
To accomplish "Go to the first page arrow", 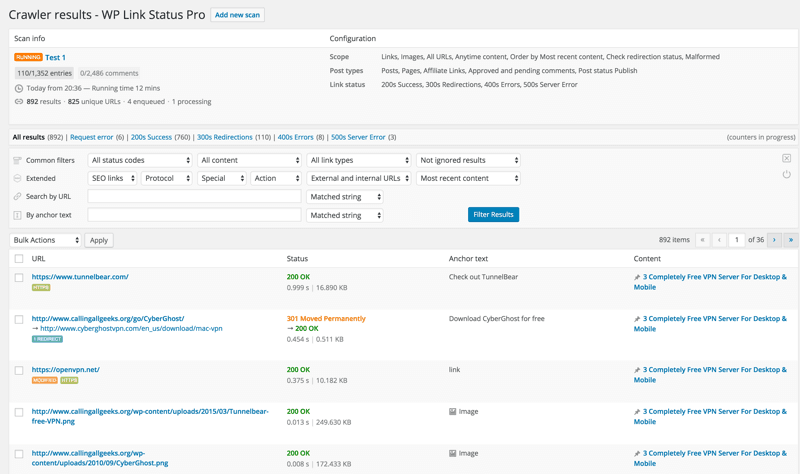I will click(703, 240).
